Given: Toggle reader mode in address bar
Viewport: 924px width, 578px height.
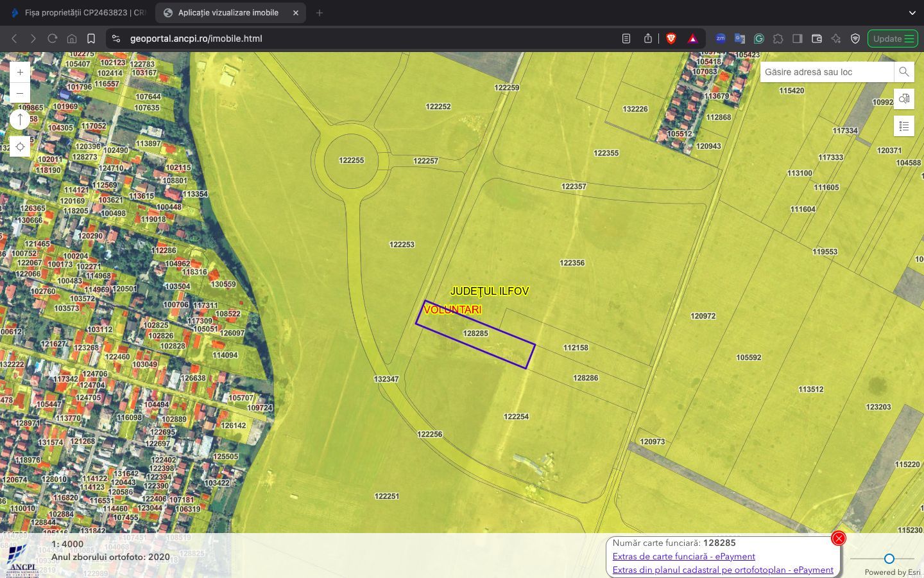Looking at the screenshot, I should pos(626,39).
